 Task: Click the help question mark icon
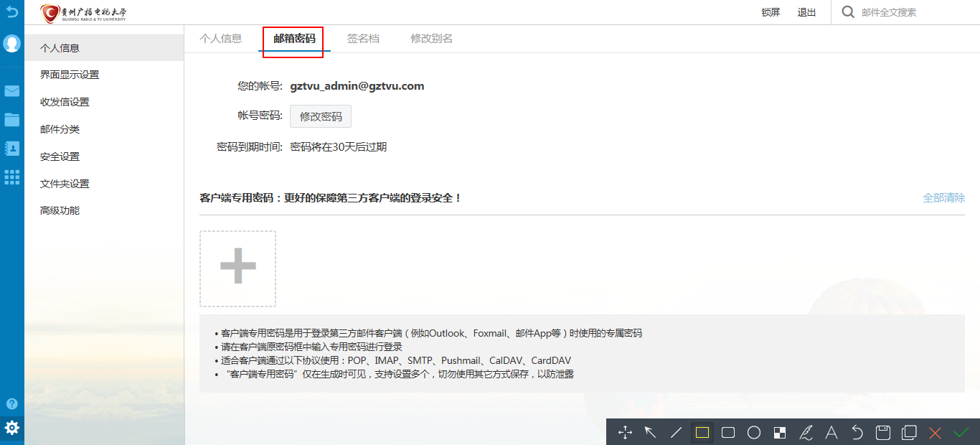coord(11,403)
